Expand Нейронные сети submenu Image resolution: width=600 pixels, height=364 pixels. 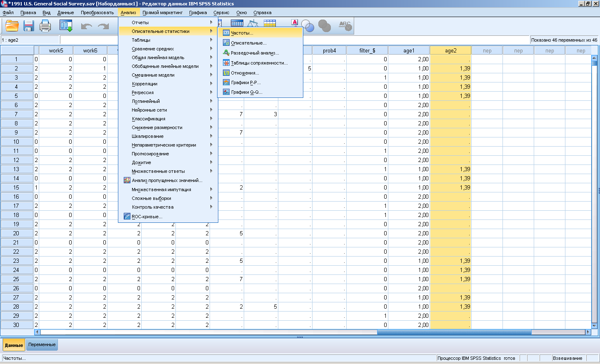[x=168, y=110]
